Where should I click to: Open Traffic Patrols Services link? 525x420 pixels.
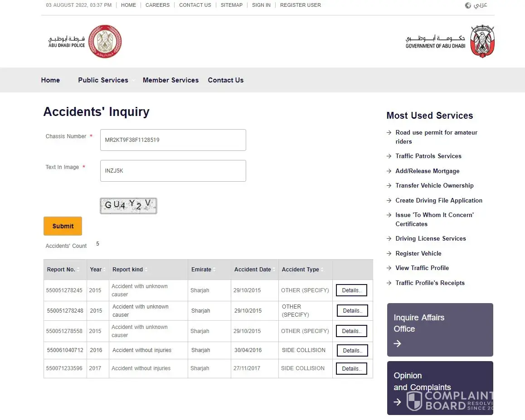click(x=428, y=156)
